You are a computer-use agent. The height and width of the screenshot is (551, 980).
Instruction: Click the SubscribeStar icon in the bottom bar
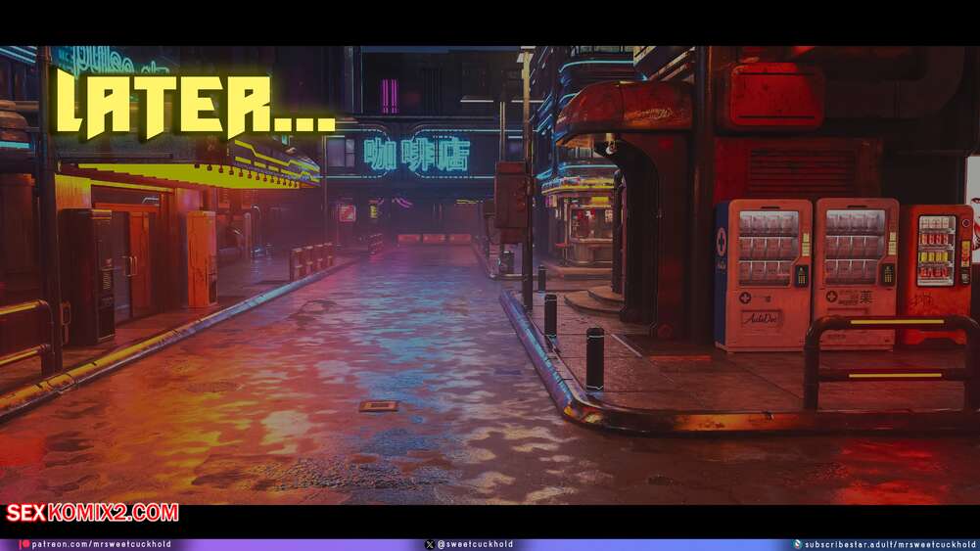(x=798, y=544)
